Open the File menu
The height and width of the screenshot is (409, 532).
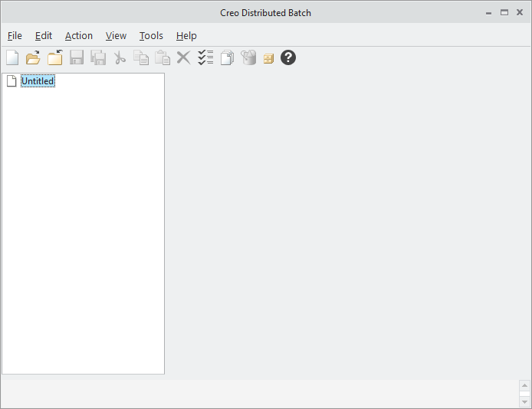tap(15, 35)
